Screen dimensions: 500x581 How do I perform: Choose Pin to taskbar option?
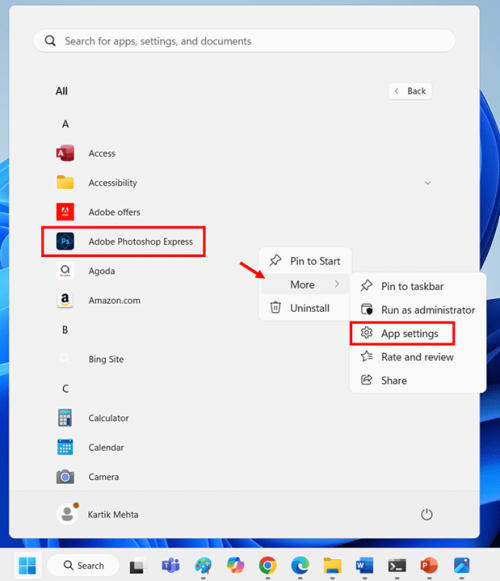(x=418, y=286)
